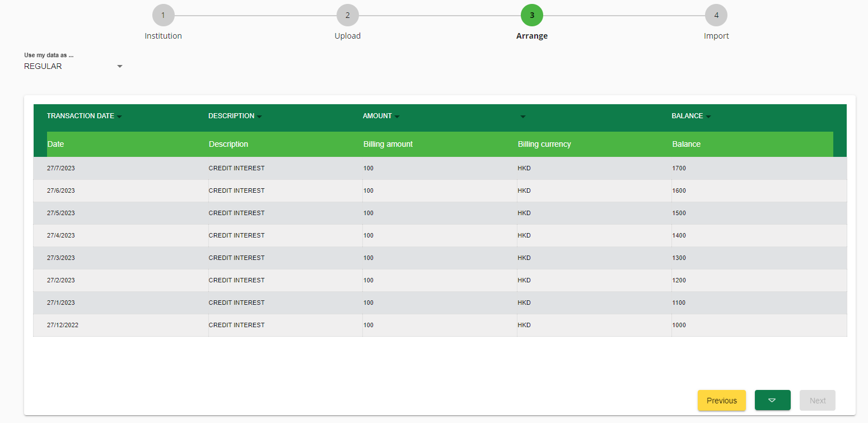This screenshot has width=868, height=423.
Task: Click step 1 Institution circle
Action: click(163, 15)
